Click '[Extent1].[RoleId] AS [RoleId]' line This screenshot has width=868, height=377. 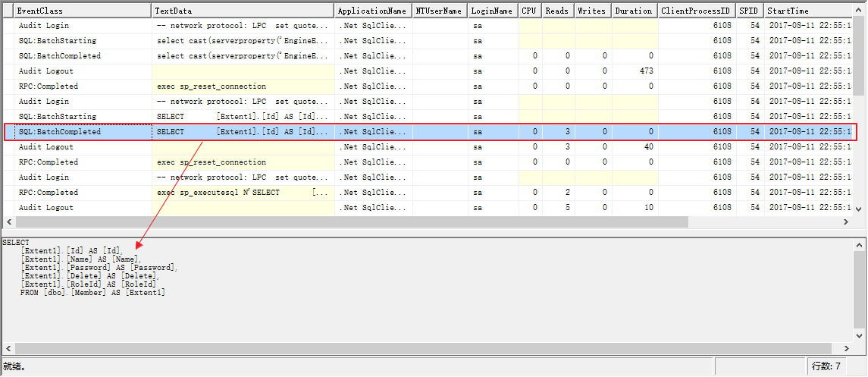click(88, 284)
